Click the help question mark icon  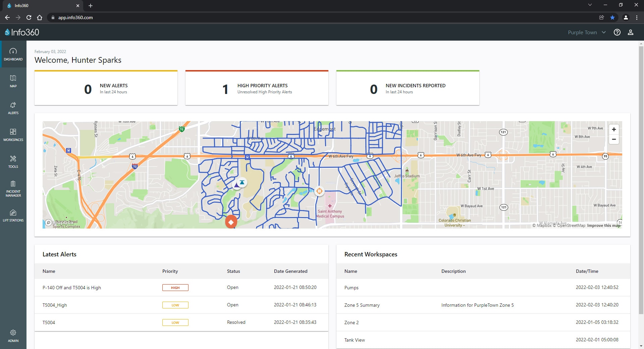[x=617, y=32]
